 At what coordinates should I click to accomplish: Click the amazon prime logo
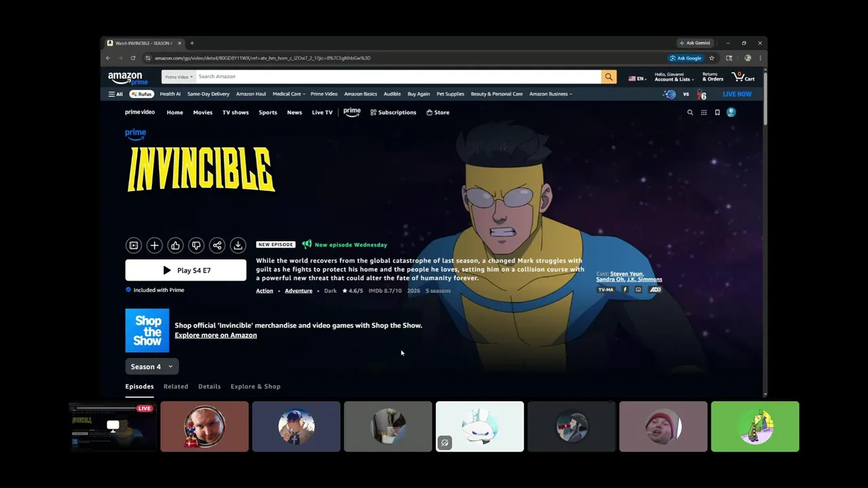(127, 78)
